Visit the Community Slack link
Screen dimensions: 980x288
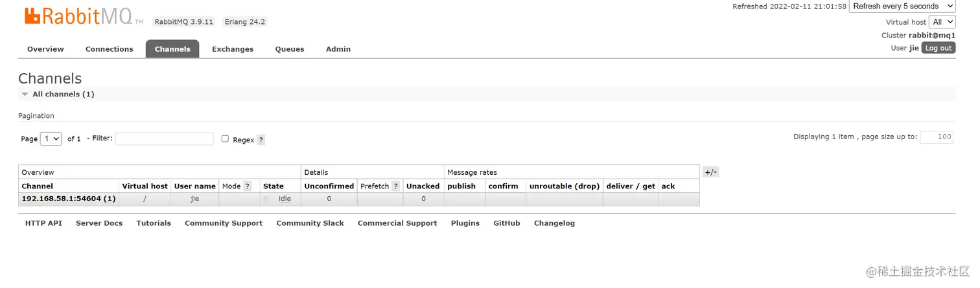tap(310, 223)
